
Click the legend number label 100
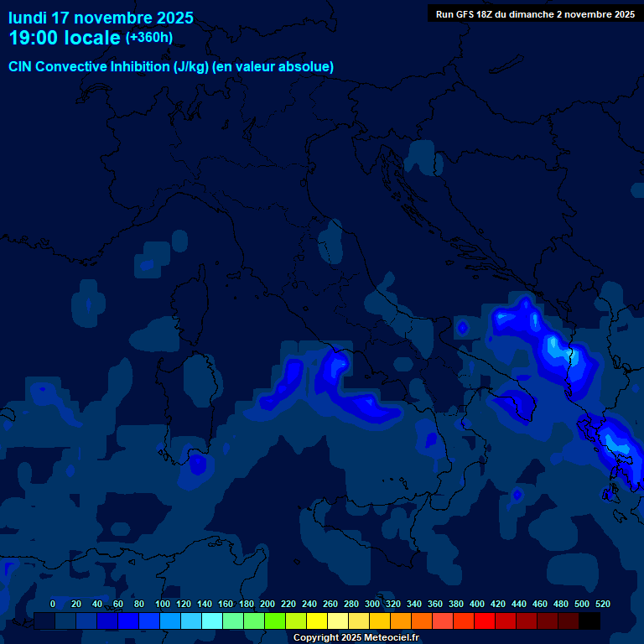point(161,604)
